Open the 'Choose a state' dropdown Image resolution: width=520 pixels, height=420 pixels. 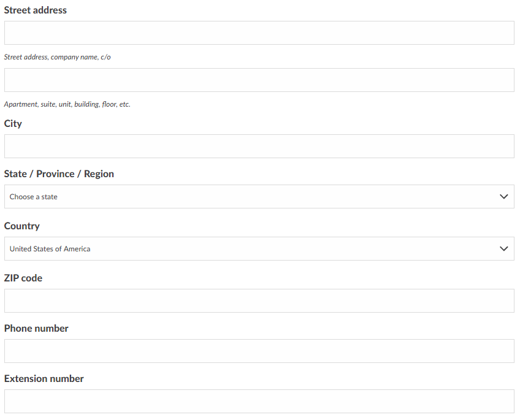[x=259, y=197]
